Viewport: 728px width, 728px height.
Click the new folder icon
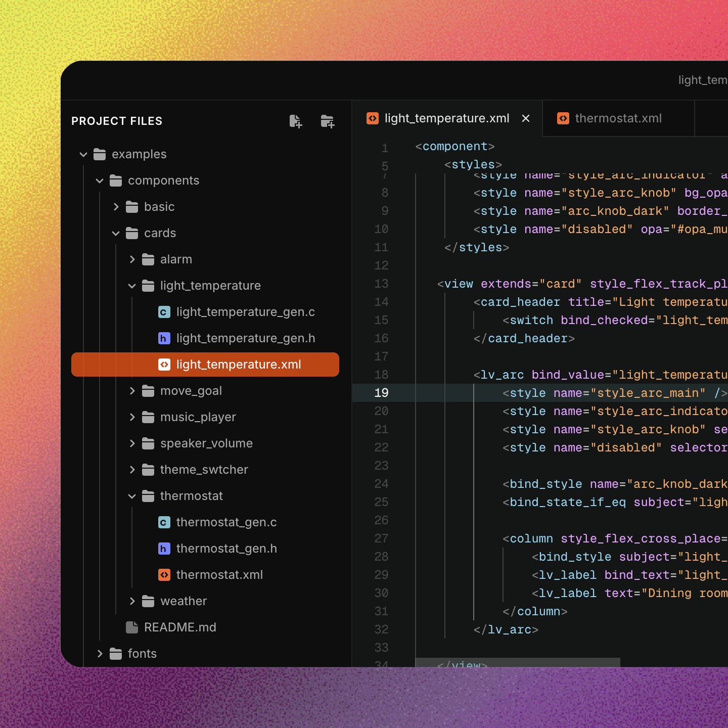click(327, 121)
